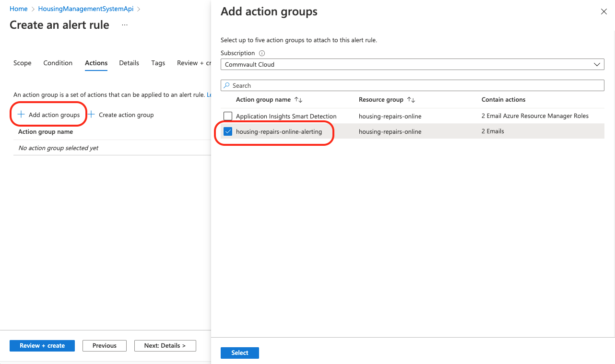Open the Home breadcrumb link
Screen dimensions: 615x364
click(x=19, y=9)
